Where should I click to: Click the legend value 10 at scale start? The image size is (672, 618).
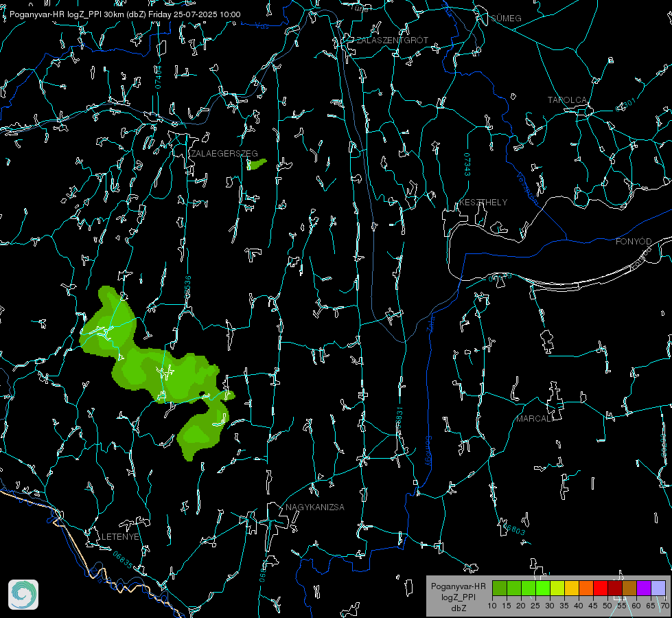tap(492, 606)
